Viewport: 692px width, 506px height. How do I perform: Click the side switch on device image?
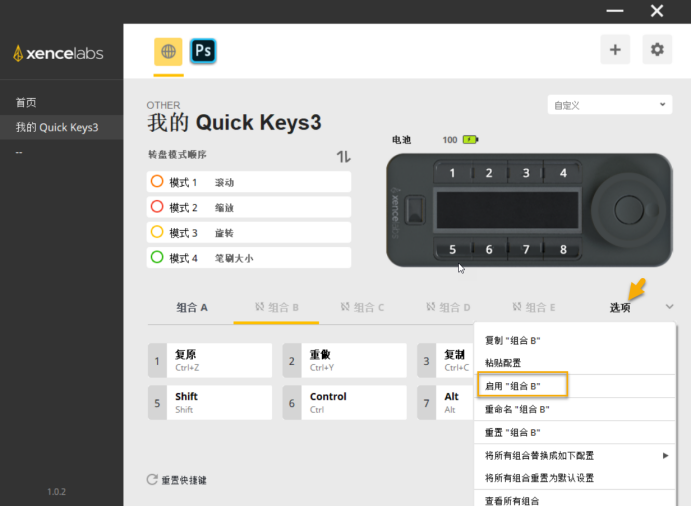coord(415,210)
